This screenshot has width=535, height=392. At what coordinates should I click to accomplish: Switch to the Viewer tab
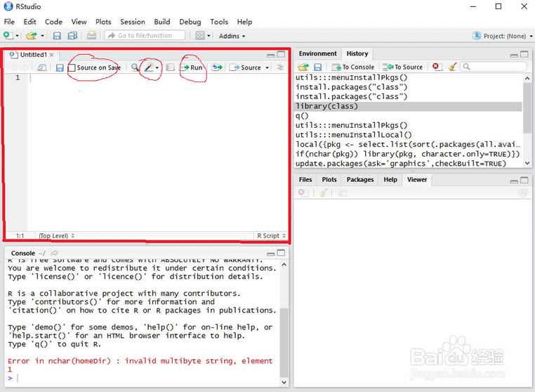[x=417, y=180]
